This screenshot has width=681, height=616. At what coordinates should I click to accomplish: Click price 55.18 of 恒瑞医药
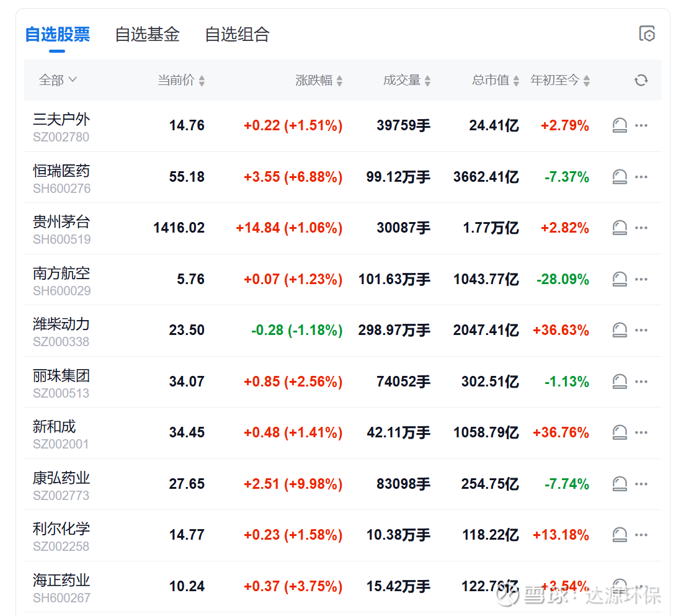pos(187,177)
